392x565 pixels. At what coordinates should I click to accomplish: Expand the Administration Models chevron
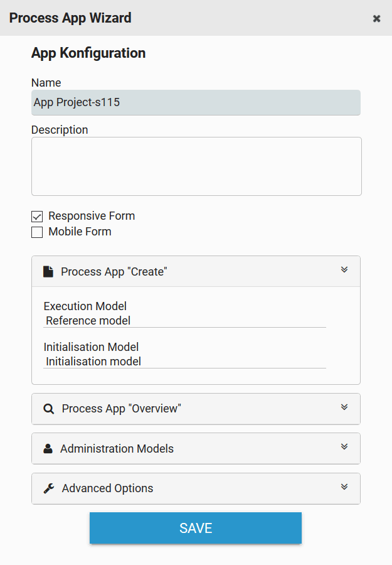344,447
